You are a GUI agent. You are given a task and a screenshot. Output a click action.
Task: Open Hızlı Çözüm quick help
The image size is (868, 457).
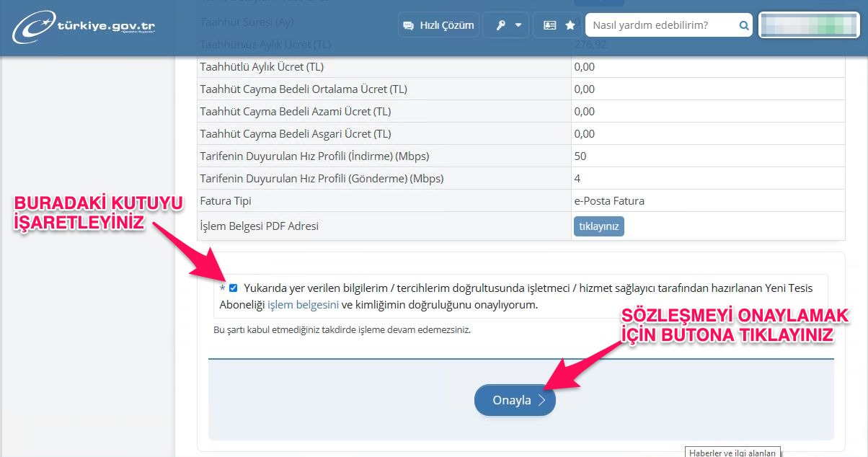(437, 25)
